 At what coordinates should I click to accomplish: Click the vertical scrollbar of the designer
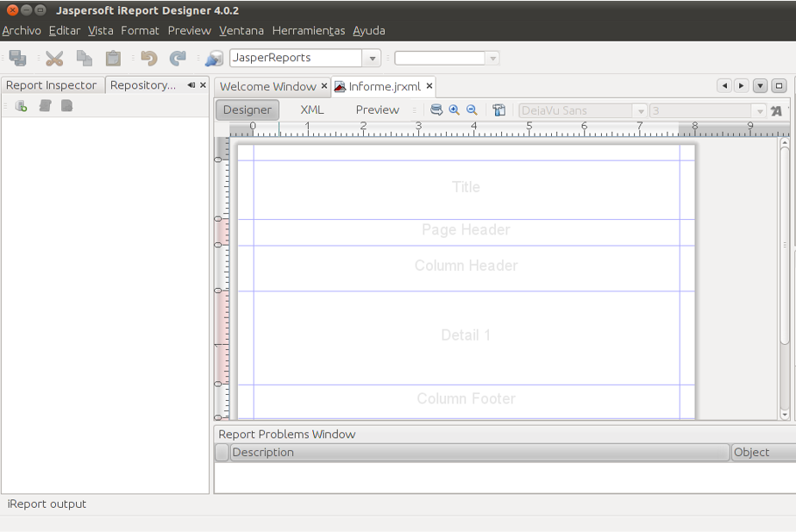[x=784, y=247]
